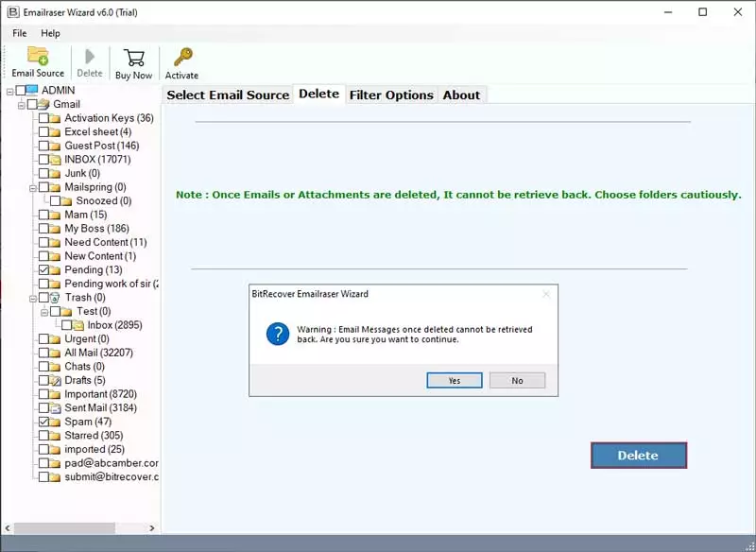Click the Inbox (2895) folder icon
Image resolution: width=756 pixels, height=552 pixels.
coord(78,325)
